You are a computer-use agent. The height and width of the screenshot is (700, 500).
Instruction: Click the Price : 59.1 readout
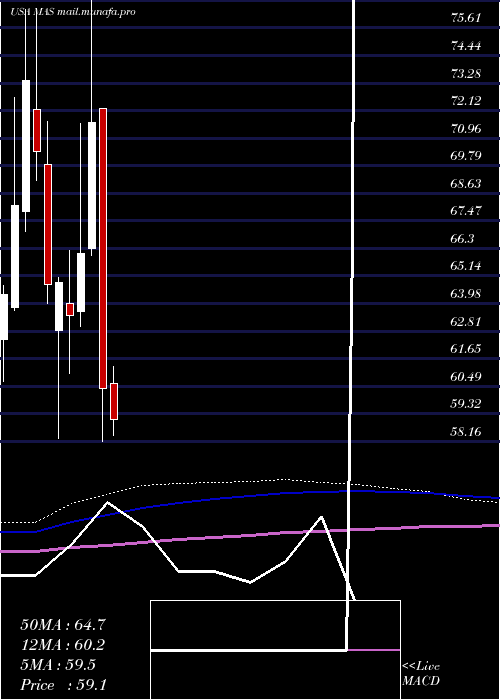click(x=63, y=685)
